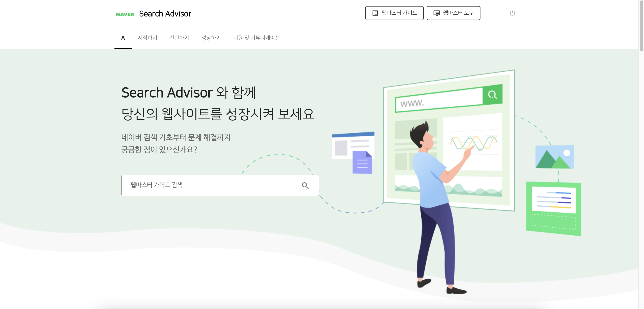
Task: Click the green search icon in illustration
Action: click(x=492, y=95)
